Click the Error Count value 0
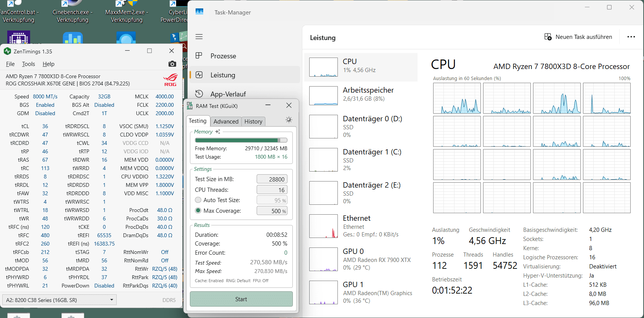This screenshot has height=318, width=644. (x=286, y=253)
